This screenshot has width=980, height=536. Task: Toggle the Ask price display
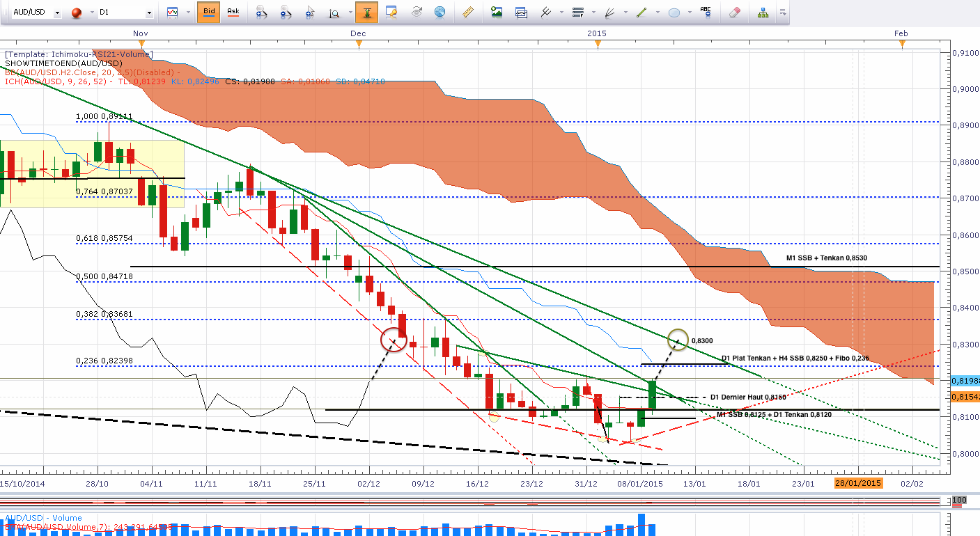tap(233, 12)
